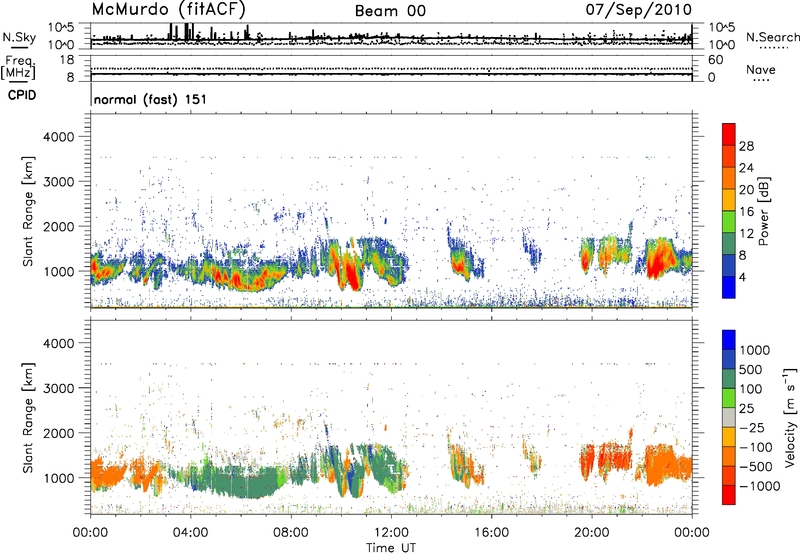This screenshot has height=554, width=800.
Task: Click the 'Velocity [m s-1]' colorbar label
Action: [x=790, y=417]
